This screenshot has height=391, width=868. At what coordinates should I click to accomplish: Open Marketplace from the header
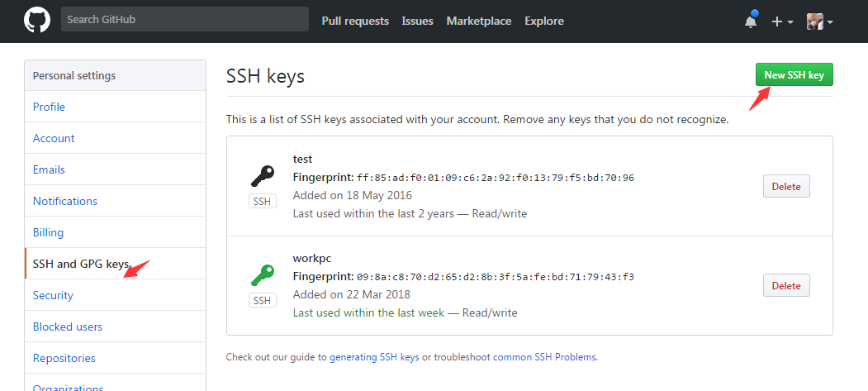coord(479,21)
